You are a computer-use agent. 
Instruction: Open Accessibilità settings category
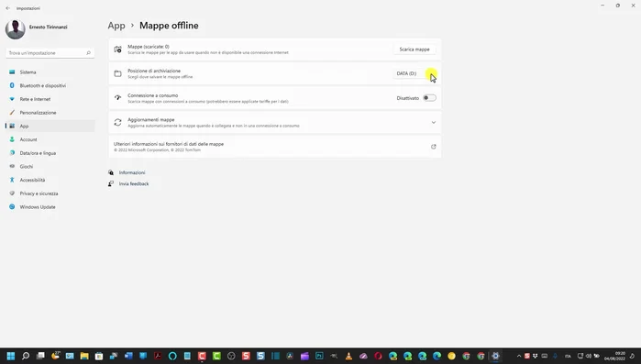pos(50,180)
